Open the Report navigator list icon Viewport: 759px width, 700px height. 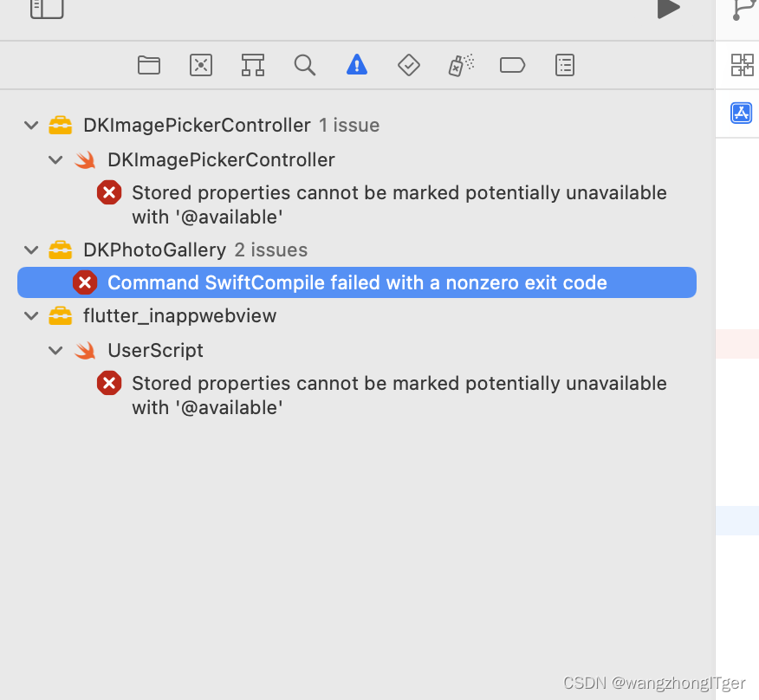(564, 65)
